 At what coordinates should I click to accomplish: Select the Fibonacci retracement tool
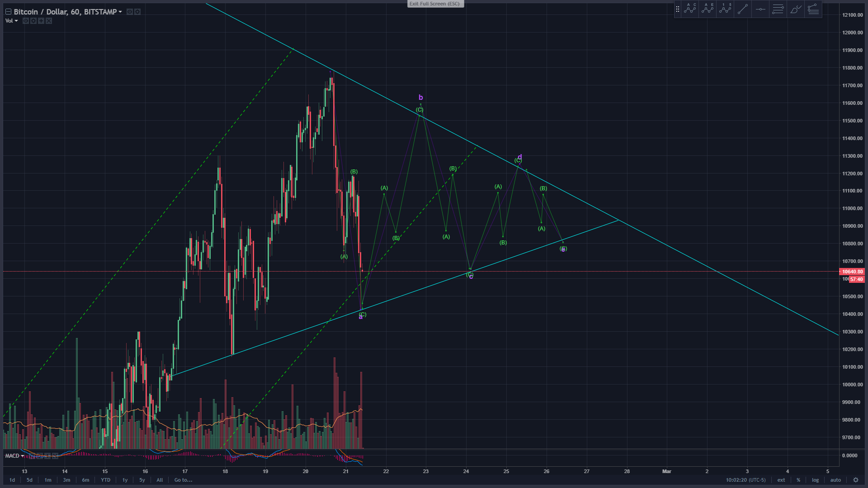778,9
